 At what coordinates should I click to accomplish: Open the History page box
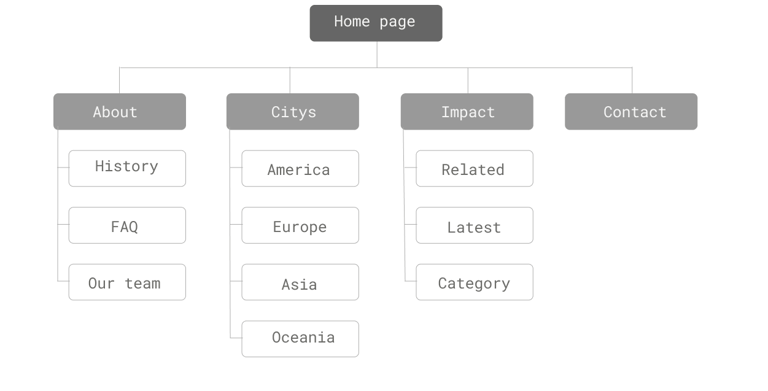tap(127, 169)
